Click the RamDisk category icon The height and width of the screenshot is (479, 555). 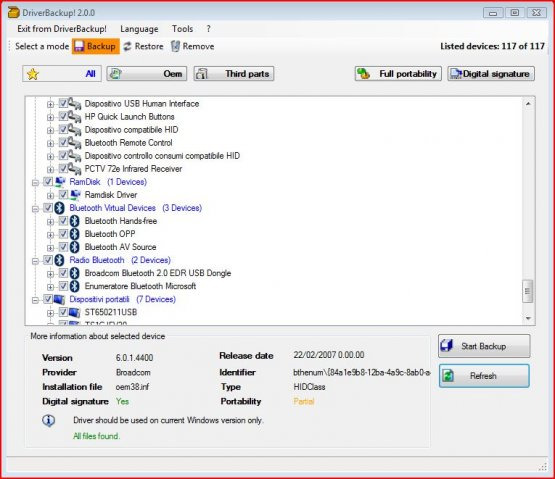click(x=60, y=182)
